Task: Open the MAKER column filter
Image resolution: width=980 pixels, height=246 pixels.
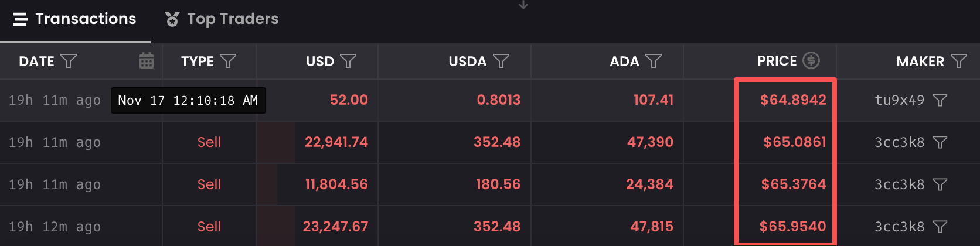Action: click(959, 61)
